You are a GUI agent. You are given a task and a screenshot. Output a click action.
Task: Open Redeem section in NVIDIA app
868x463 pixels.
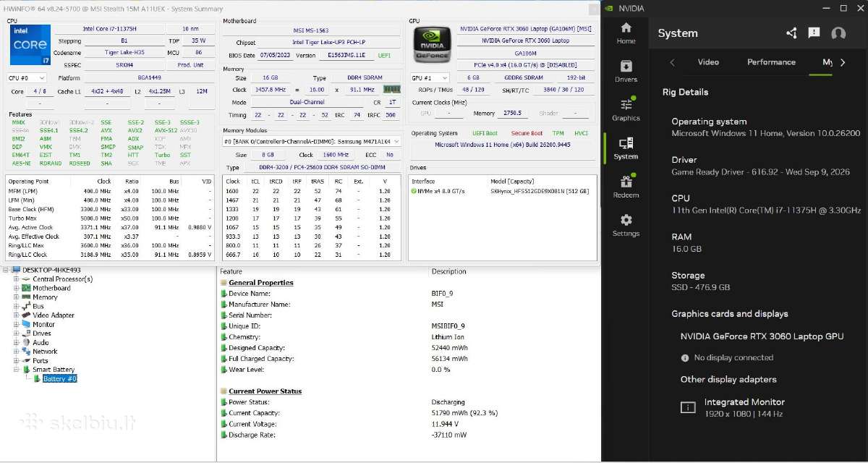(x=626, y=187)
